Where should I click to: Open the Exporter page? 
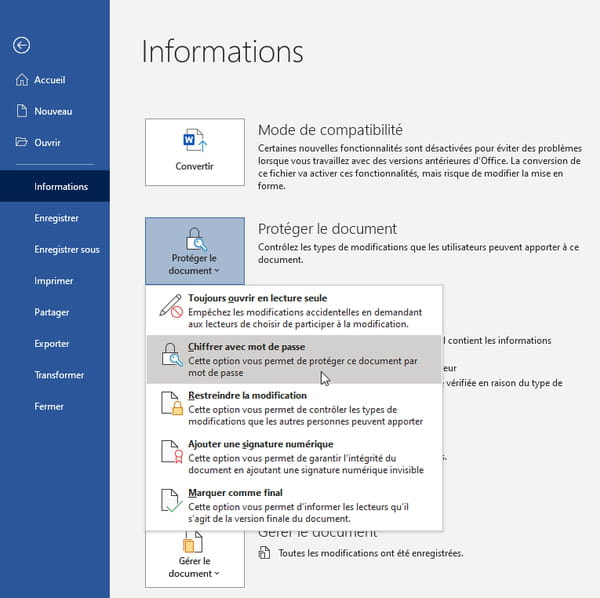[55, 344]
